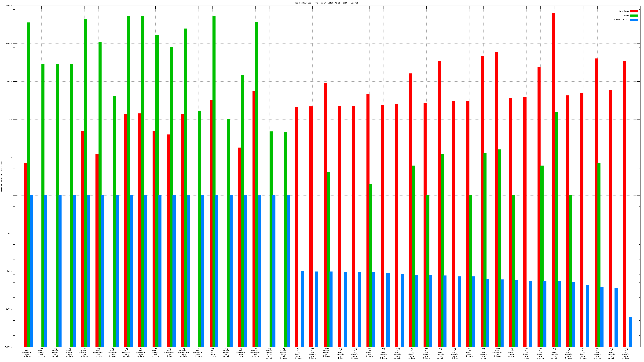Click the shortest blue score bar at far right
The image size is (644, 362).
[x=630, y=332]
